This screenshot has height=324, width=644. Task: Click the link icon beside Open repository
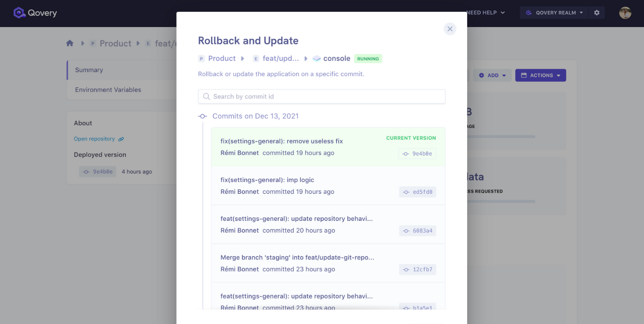pyautogui.click(x=121, y=139)
